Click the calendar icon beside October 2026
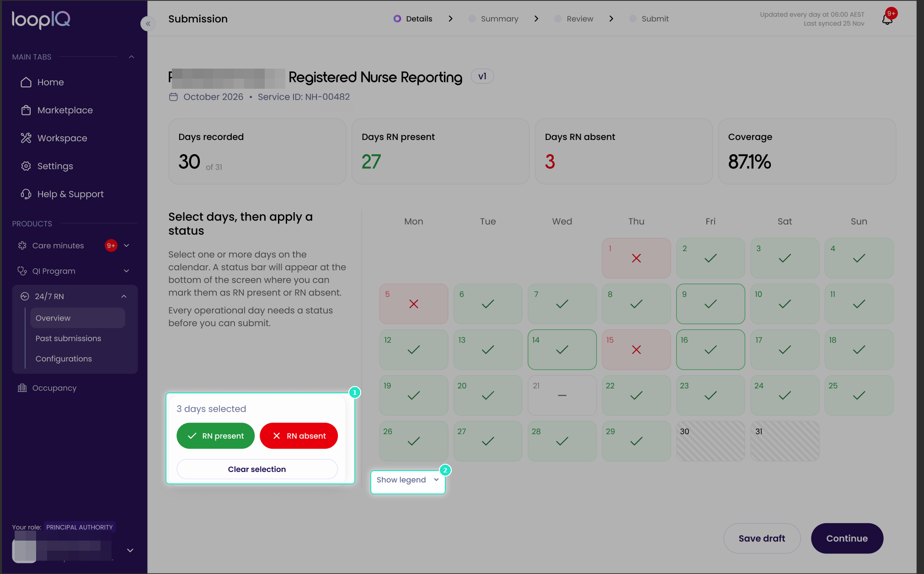 pyautogui.click(x=173, y=97)
